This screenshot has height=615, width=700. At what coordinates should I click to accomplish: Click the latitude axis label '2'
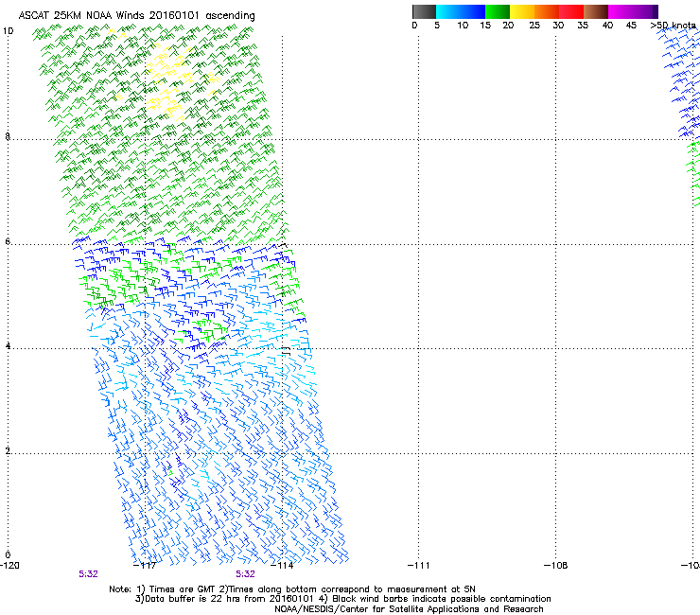(x=8, y=450)
